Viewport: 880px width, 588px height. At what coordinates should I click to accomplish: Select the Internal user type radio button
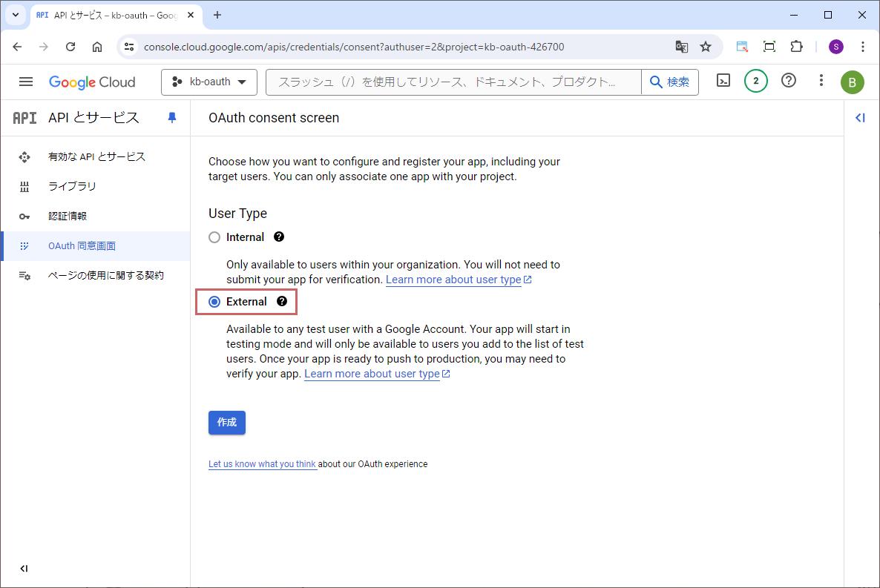[214, 237]
